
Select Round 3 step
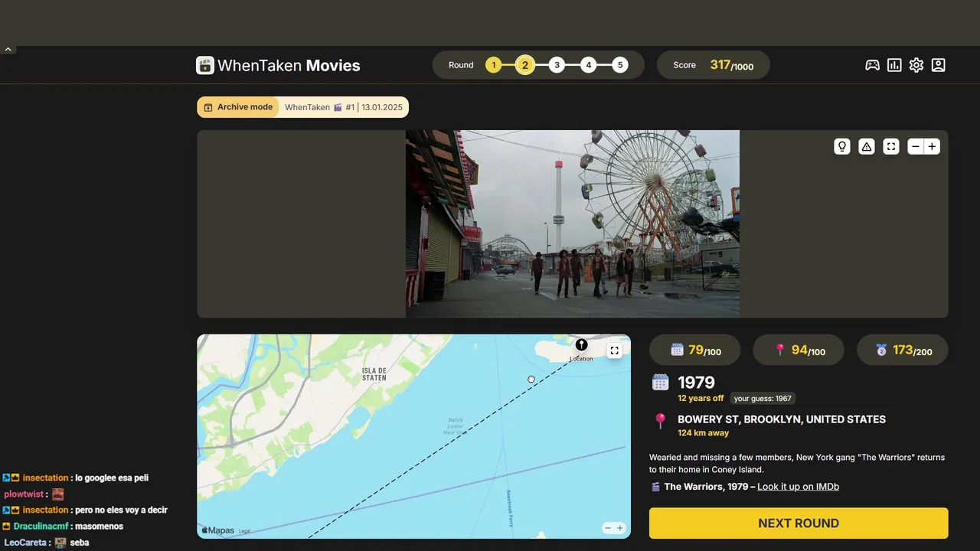[557, 65]
